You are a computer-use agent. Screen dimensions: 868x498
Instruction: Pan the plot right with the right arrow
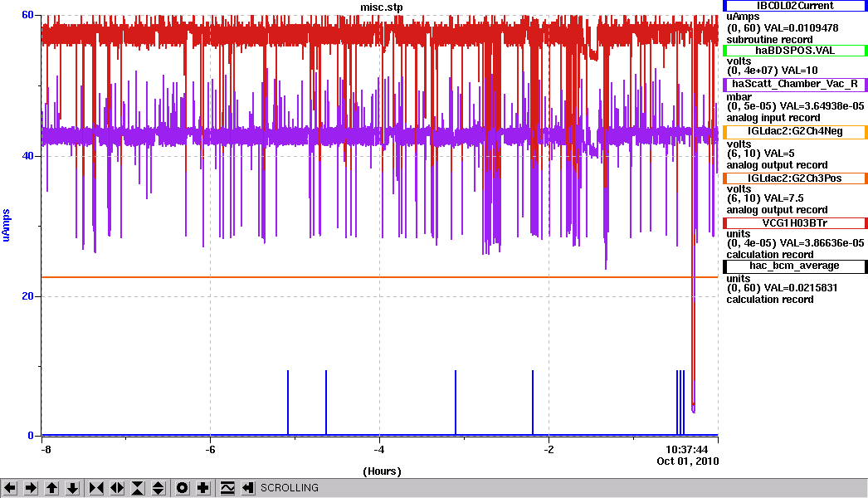pos(31,488)
